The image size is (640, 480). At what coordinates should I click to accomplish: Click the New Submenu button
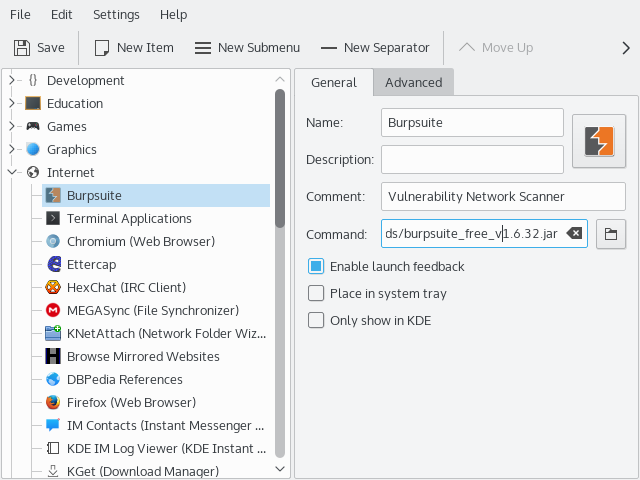pyautogui.click(x=246, y=47)
